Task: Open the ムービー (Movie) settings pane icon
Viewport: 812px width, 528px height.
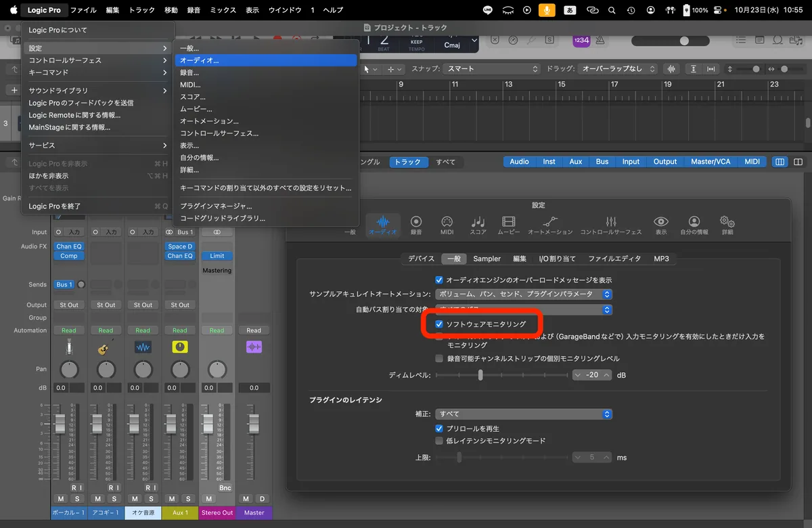Action: click(x=509, y=225)
